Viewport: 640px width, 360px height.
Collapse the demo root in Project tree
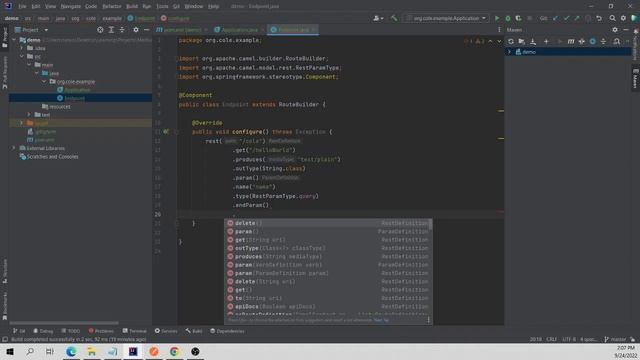pyautogui.click(x=15, y=40)
